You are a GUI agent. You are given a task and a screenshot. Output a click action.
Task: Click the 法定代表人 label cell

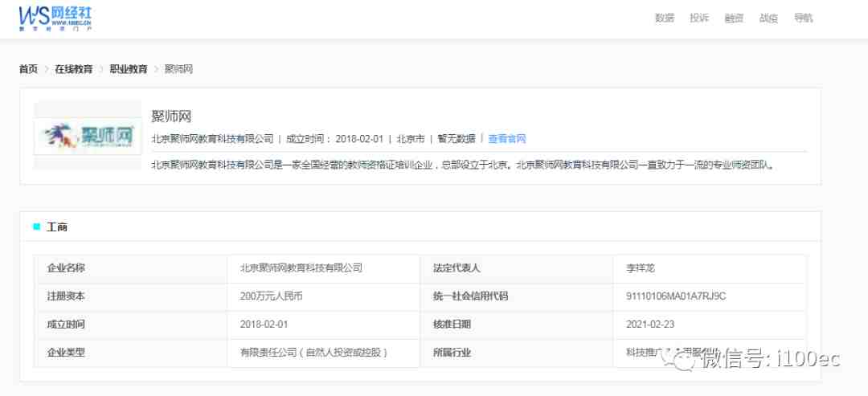pos(517,268)
